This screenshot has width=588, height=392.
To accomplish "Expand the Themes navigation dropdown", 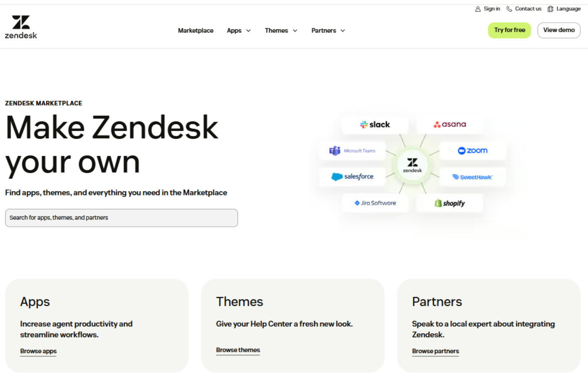I will point(281,30).
